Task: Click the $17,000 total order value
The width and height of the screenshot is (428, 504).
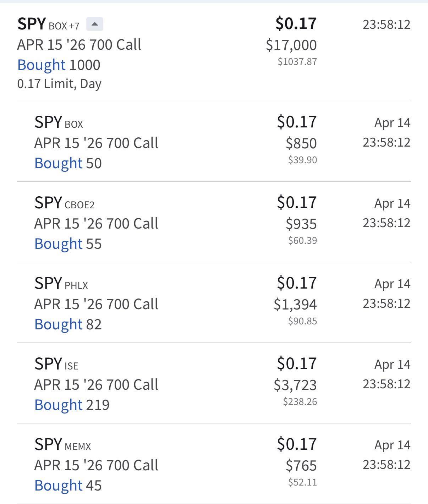Action: 291,45
